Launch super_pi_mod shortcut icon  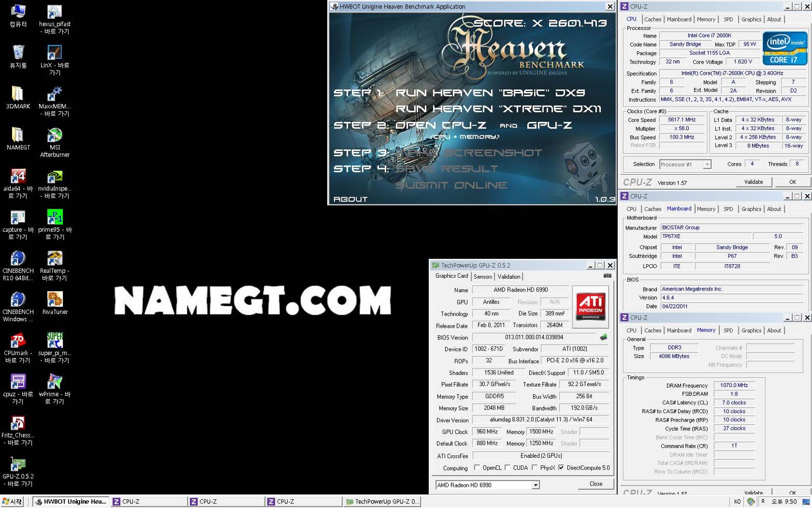pos(54,348)
